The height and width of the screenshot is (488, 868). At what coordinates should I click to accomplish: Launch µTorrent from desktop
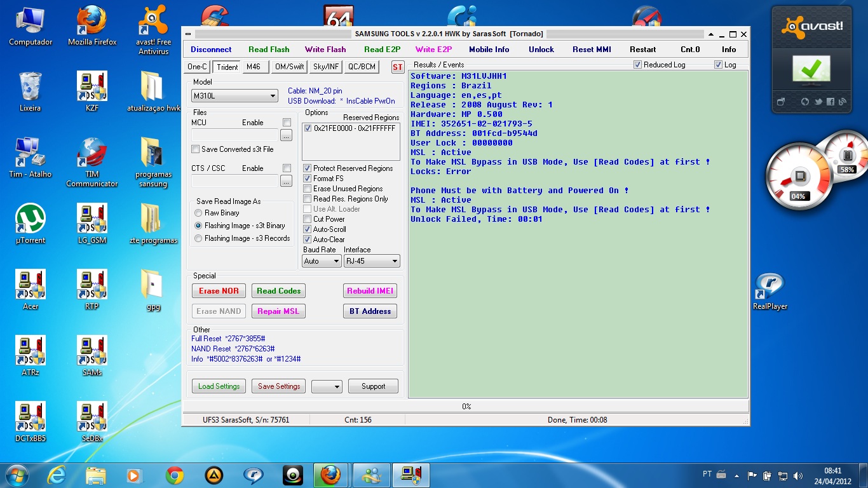(31, 224)
